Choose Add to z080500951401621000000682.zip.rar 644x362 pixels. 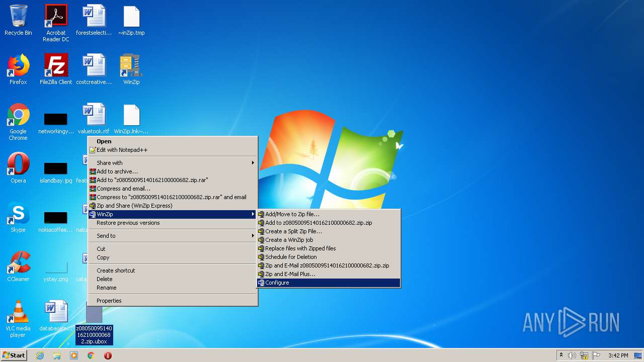pos(173,180)
